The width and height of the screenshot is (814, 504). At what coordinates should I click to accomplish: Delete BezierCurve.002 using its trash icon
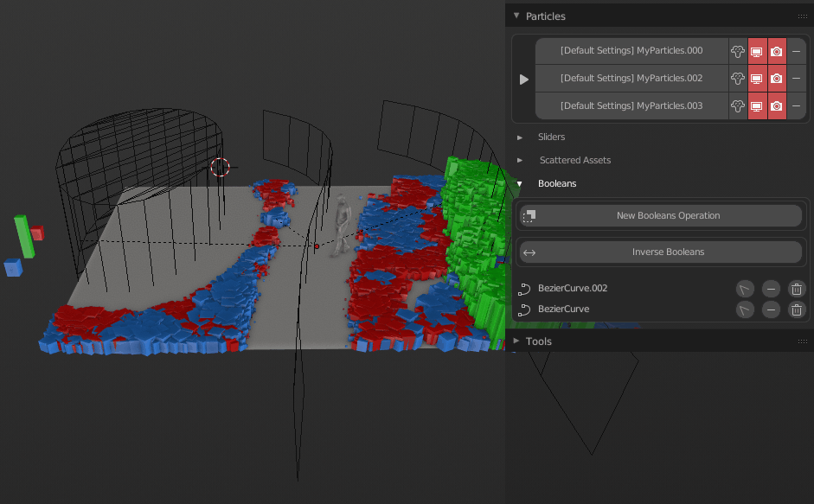click(796, 289)
